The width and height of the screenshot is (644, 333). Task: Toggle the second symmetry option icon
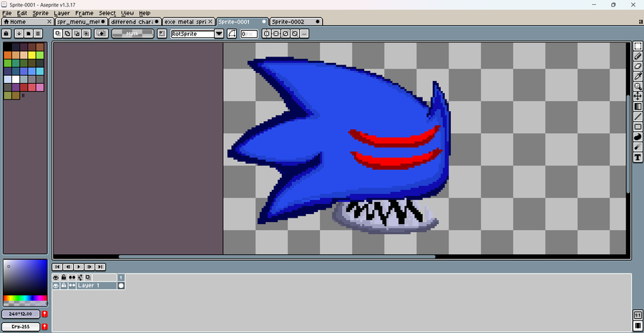pyautogui.click(x=276, y=34)
